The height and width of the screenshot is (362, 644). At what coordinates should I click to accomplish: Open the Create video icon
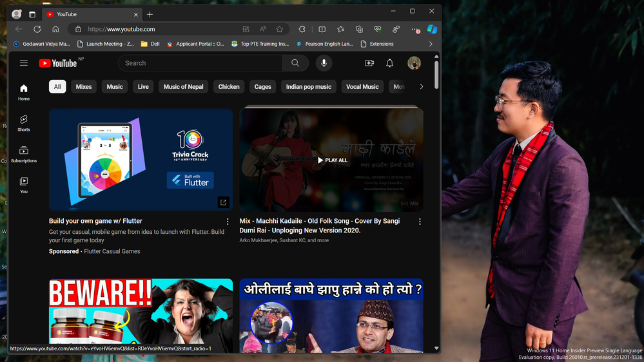point(369,62)
